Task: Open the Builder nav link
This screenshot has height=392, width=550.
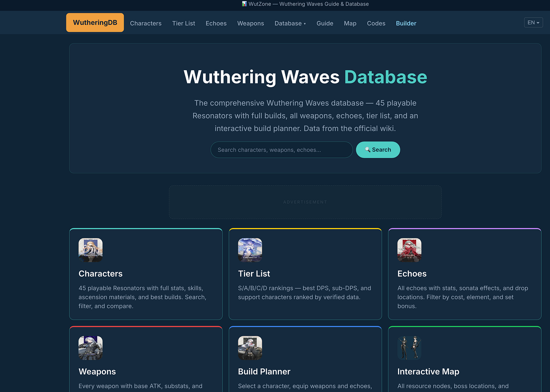Action: (x=406, y=23)
